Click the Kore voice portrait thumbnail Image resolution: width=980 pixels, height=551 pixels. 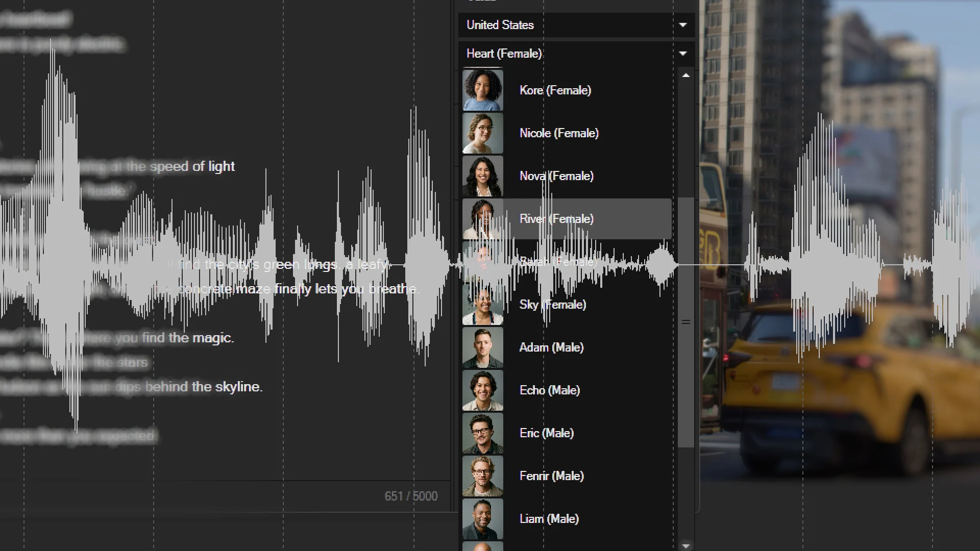coord(482,90)
